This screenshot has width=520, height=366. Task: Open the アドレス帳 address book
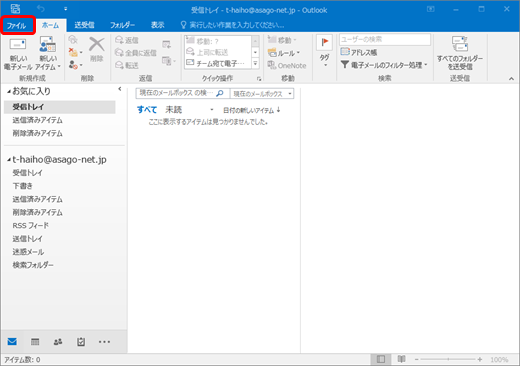pos(359,52)
